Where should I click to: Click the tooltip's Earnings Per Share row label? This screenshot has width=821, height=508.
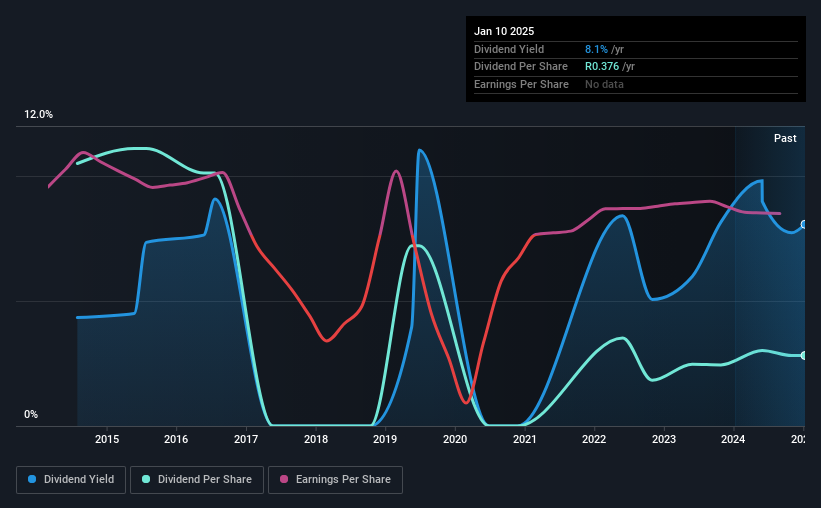521,84
